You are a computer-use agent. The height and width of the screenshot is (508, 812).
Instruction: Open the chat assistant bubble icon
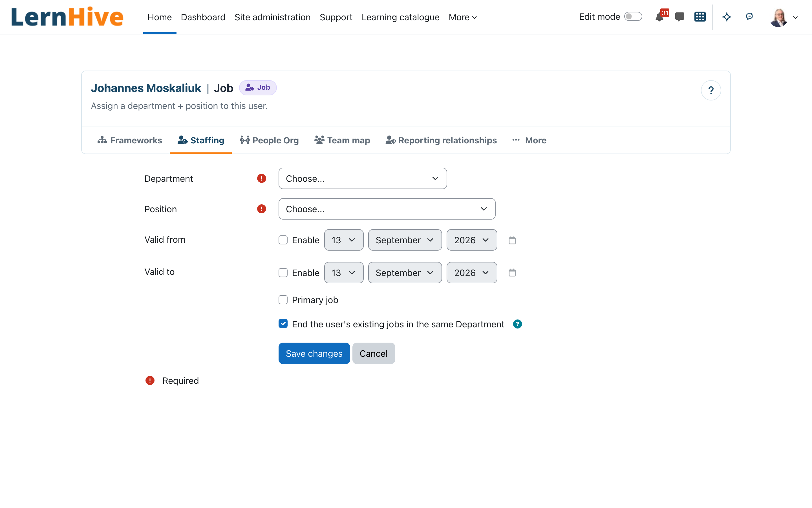click(x=749, y=16)
